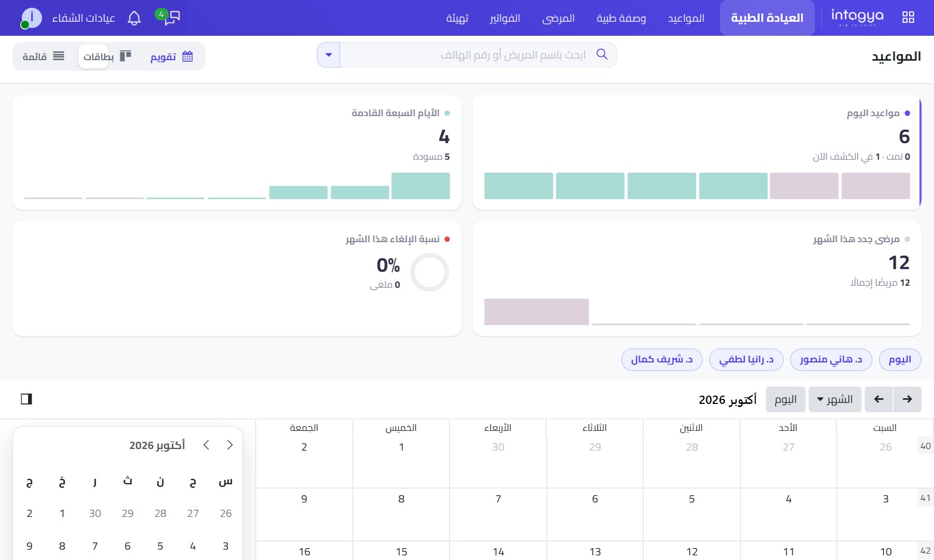
Task: Filter by د. رانيا لطفي
Action: point(746,359)
